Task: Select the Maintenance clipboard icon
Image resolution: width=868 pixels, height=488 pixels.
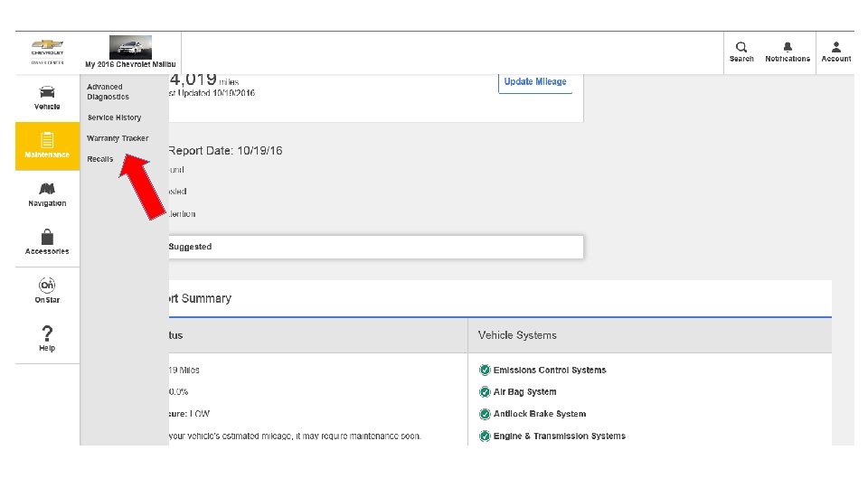Action: click(47, 140)
